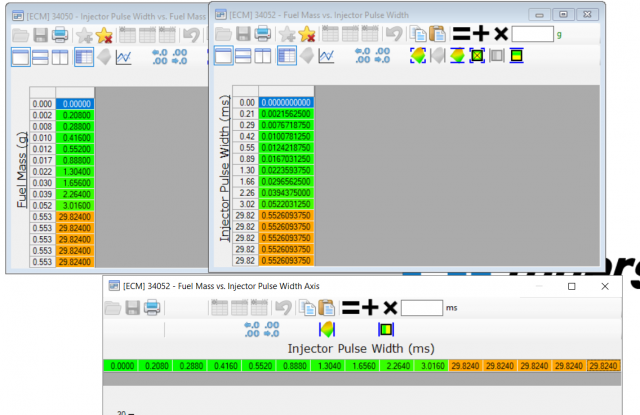Click the plus (add) icon in the Fuel Mass window
The image size is (640, 415).
(481, 34)
